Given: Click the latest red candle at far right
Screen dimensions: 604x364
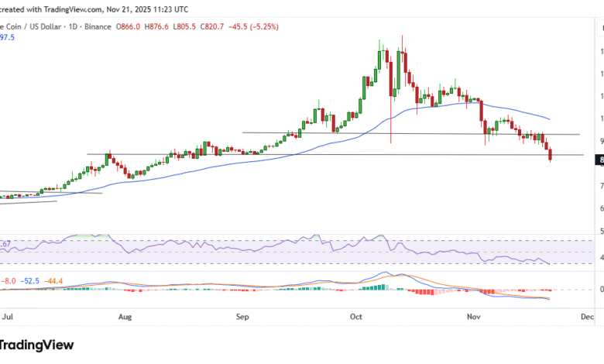Looking at the screenshot, I should (x=551, y=156).
